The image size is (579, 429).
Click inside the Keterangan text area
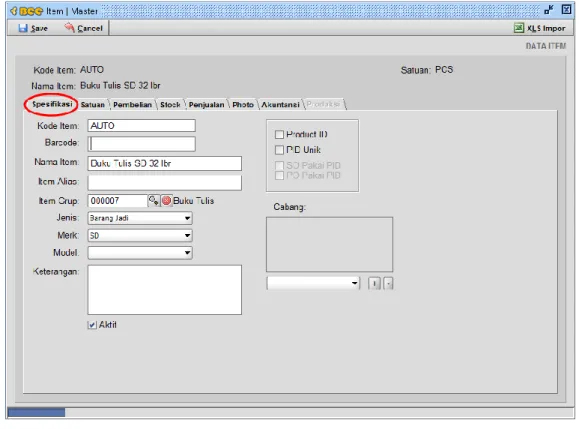tap(165, 290)
